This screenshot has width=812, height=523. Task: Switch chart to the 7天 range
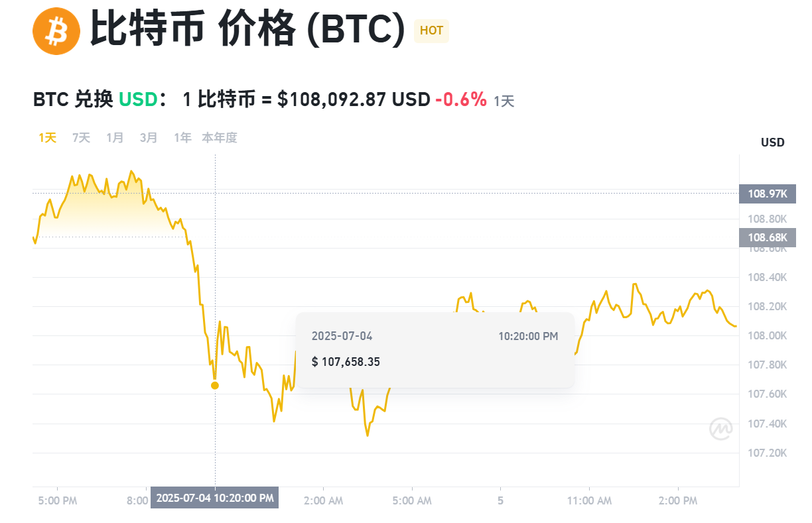(x=81, y=137)
